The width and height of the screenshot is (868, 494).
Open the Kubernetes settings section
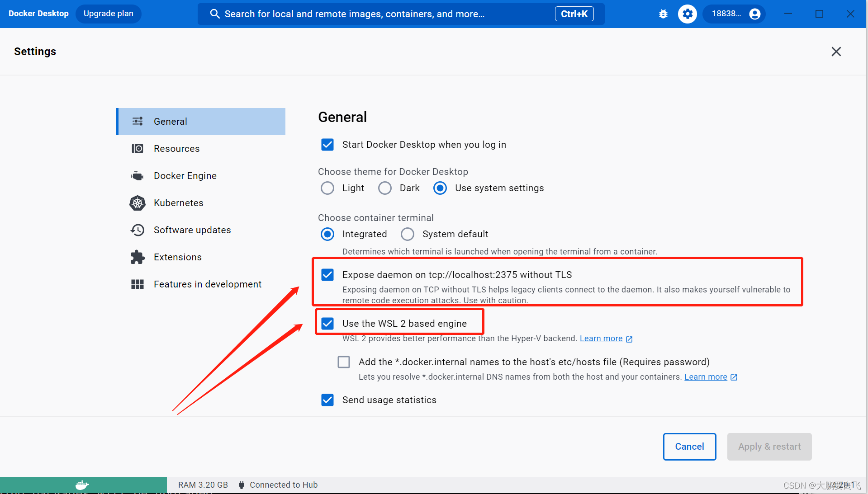(x=201, y=203)
